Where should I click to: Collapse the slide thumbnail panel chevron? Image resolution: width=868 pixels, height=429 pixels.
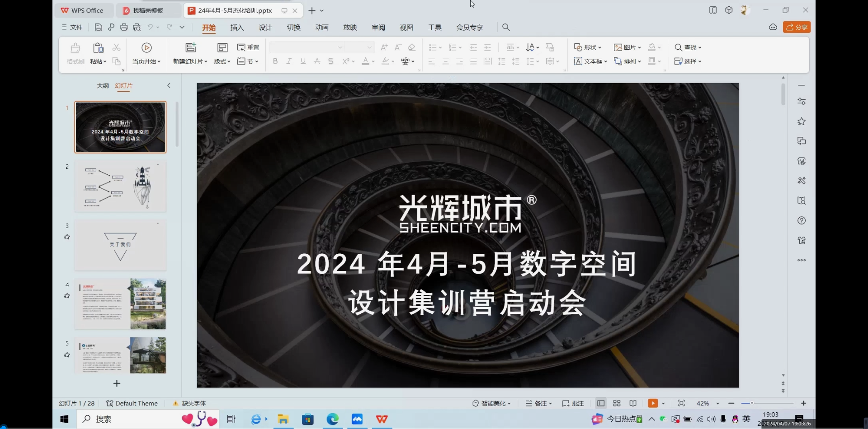coord(169,85)
